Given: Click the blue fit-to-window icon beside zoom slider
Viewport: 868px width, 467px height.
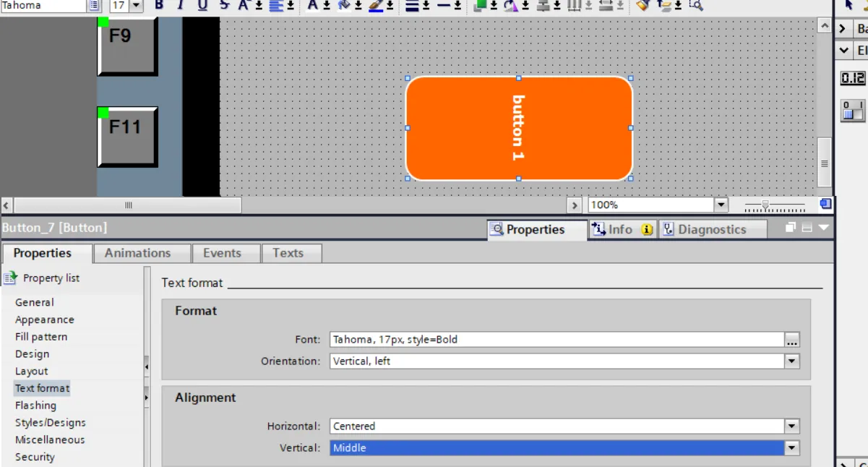Looking at the screenshot, I should tap(825, 205).
